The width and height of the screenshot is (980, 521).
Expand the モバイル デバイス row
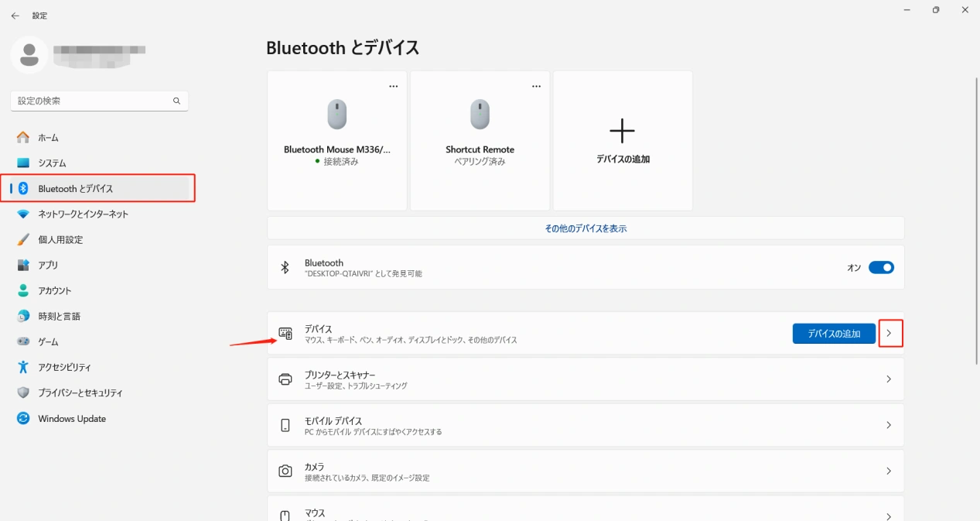[889, 425]
